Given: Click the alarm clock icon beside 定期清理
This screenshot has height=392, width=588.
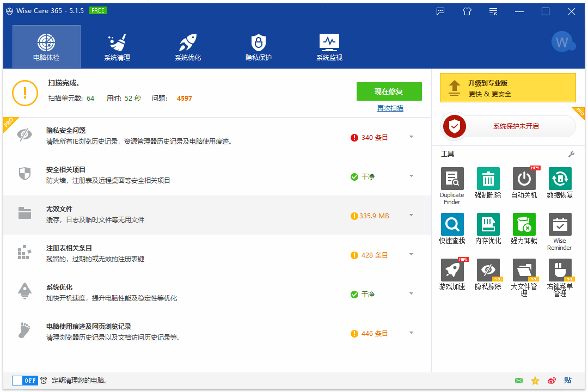Looking at the screenshot, I should tap(44, 381).
